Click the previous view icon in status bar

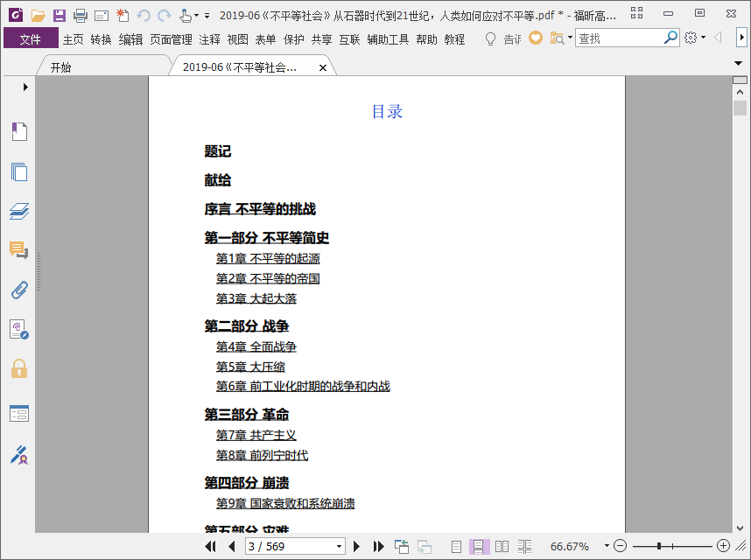402,546
